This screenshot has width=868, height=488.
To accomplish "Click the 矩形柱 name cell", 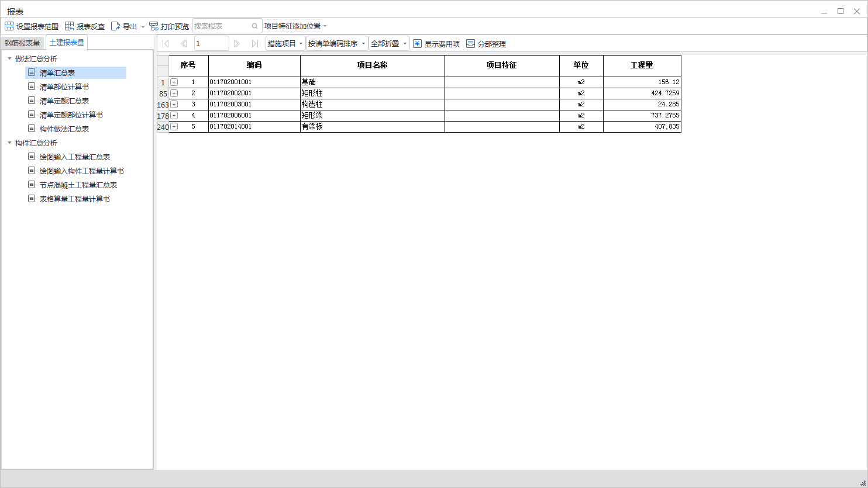I will [x=373, y=94].
